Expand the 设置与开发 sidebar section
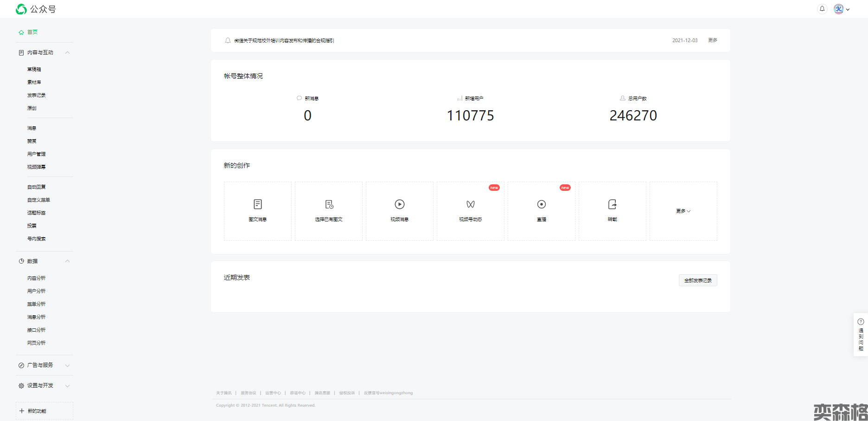The height and width of the screenshot is (421, 868). (67, 386)
